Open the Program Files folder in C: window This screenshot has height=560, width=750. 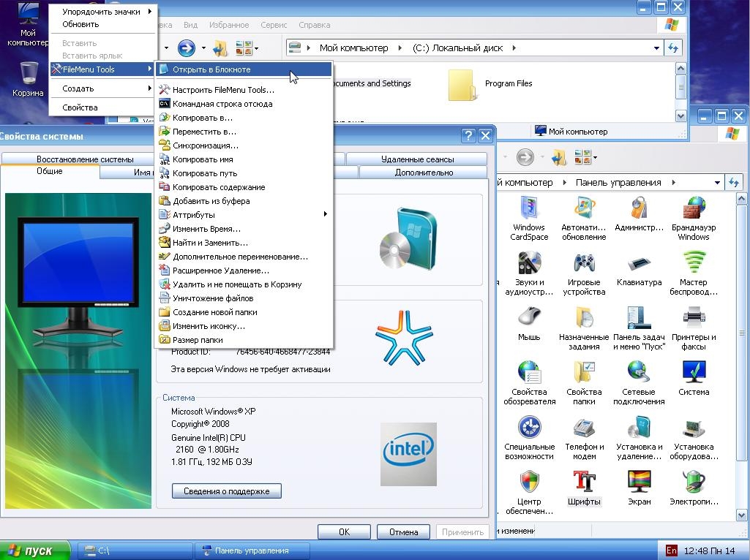(x=490, y=85)
